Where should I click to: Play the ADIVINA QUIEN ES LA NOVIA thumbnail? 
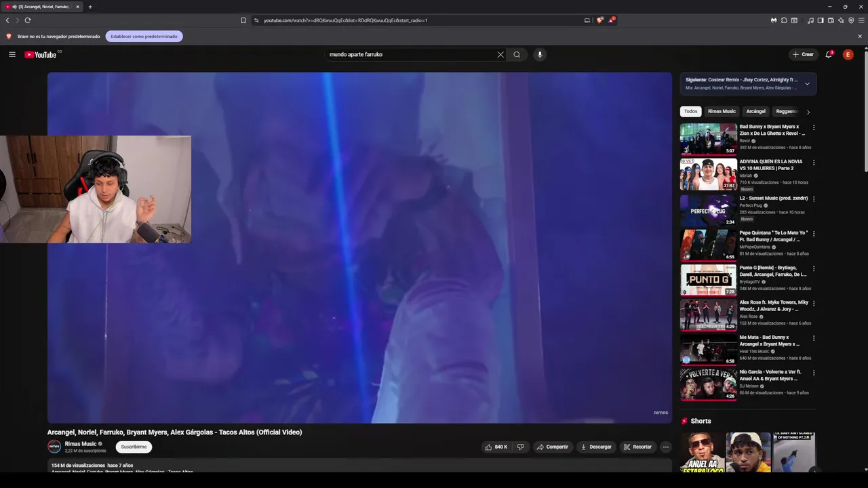708,174
